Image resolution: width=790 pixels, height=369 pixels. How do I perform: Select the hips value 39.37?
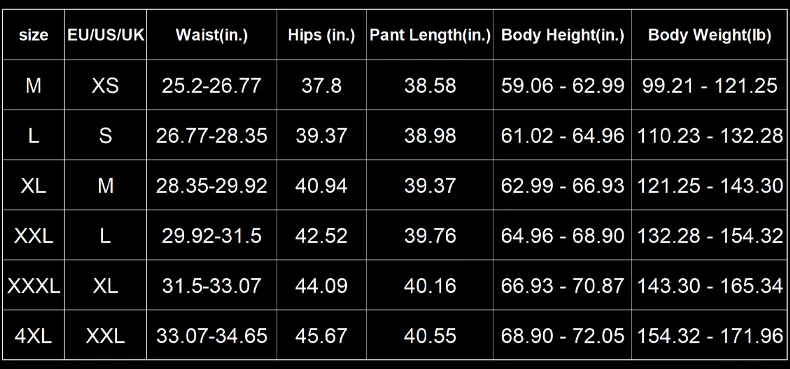click(321, 136)
